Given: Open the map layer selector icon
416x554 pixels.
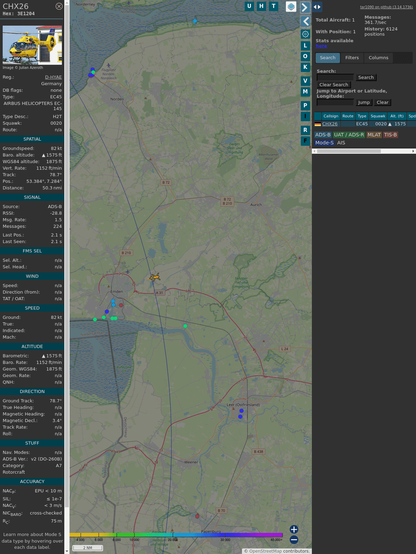Looking at the screenshot, I should pyautogui.click(x=291, y=7).
